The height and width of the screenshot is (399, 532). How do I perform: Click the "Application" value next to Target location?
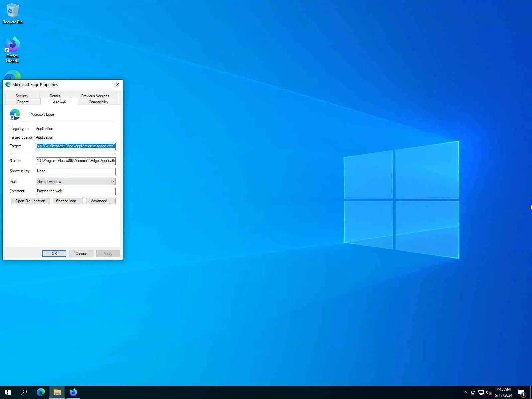[45, 137]
